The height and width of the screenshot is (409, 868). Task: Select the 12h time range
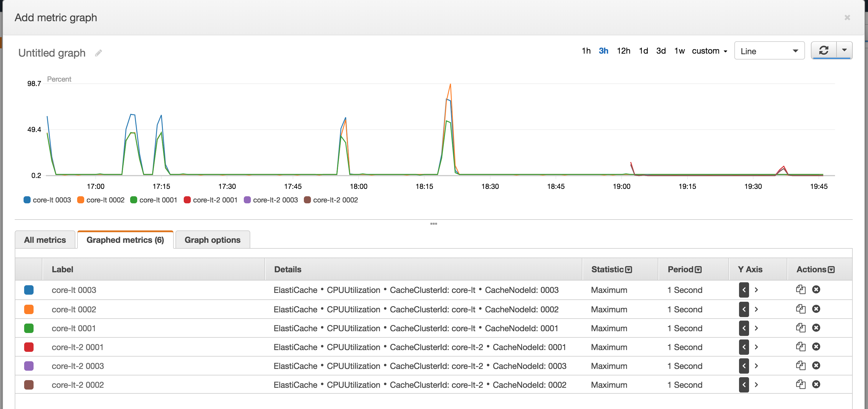(x=624, y=51)
